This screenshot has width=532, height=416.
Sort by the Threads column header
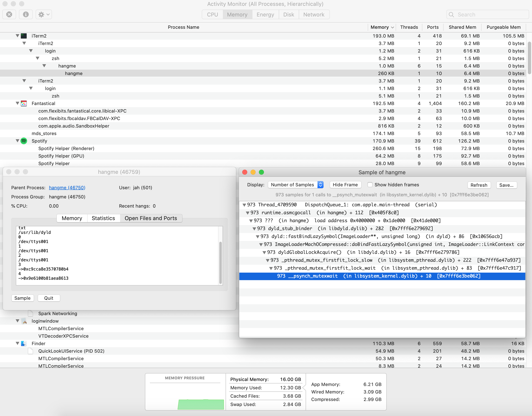point(409,27)
